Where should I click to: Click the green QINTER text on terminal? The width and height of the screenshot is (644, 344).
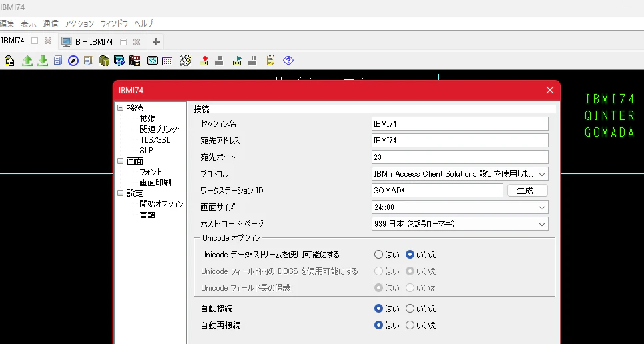(x=609, y=116)
